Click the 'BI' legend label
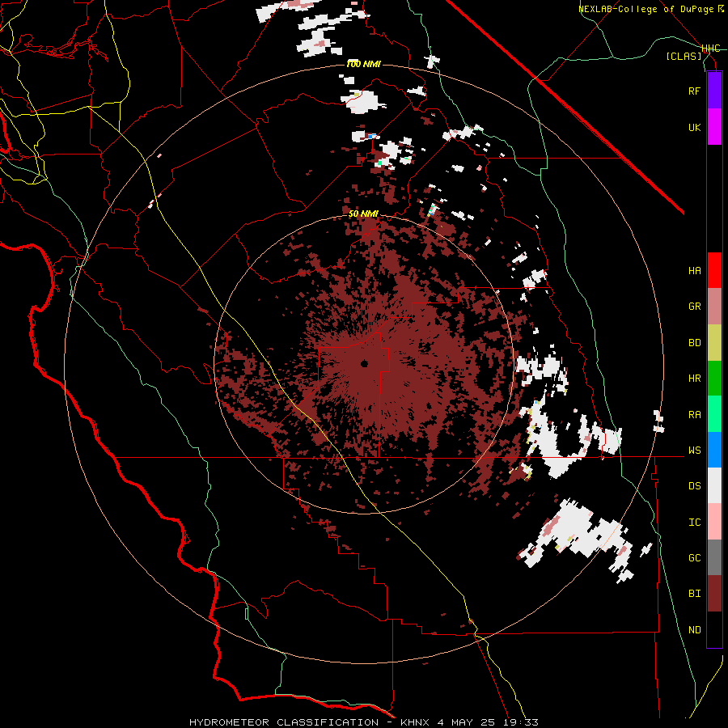The width and height of the screenshot is (728, 728). point(694,594)
